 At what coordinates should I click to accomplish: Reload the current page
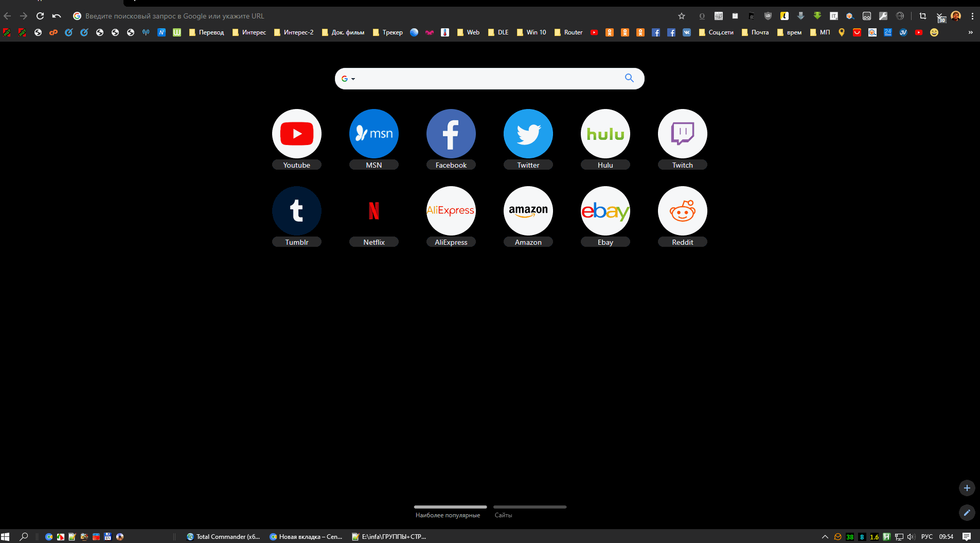pyautogui.click(x=40, y=16)
